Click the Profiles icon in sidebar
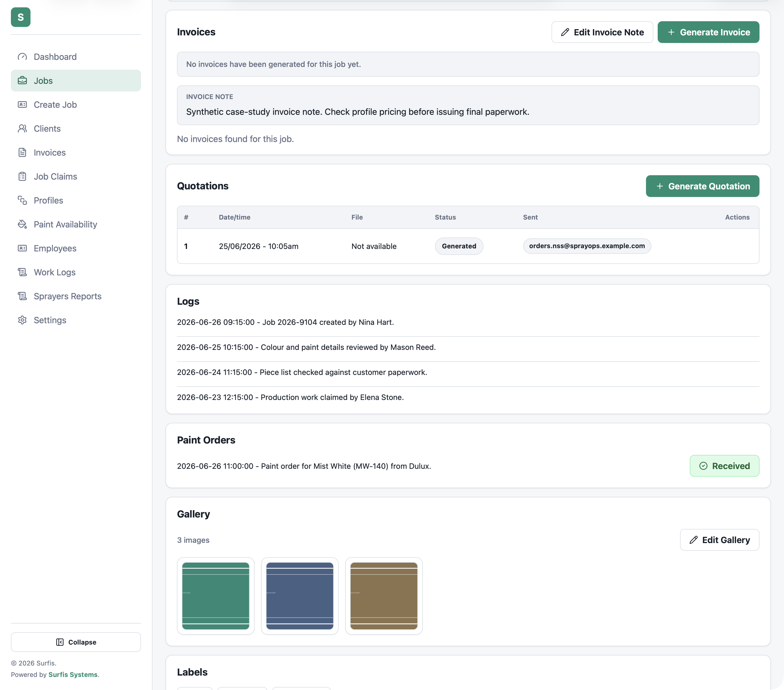Screen dimensions: 784x690 point(22,201)
